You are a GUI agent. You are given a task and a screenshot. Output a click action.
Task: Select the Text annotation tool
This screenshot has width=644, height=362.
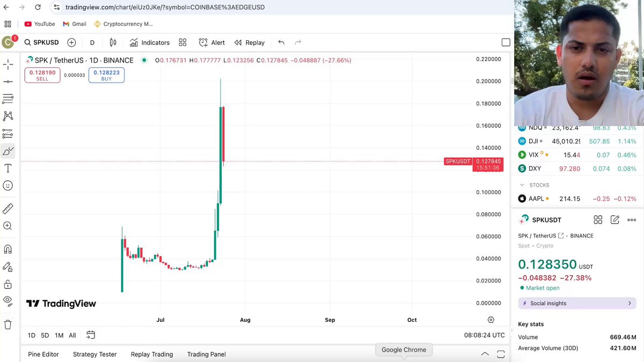[8, 168]
